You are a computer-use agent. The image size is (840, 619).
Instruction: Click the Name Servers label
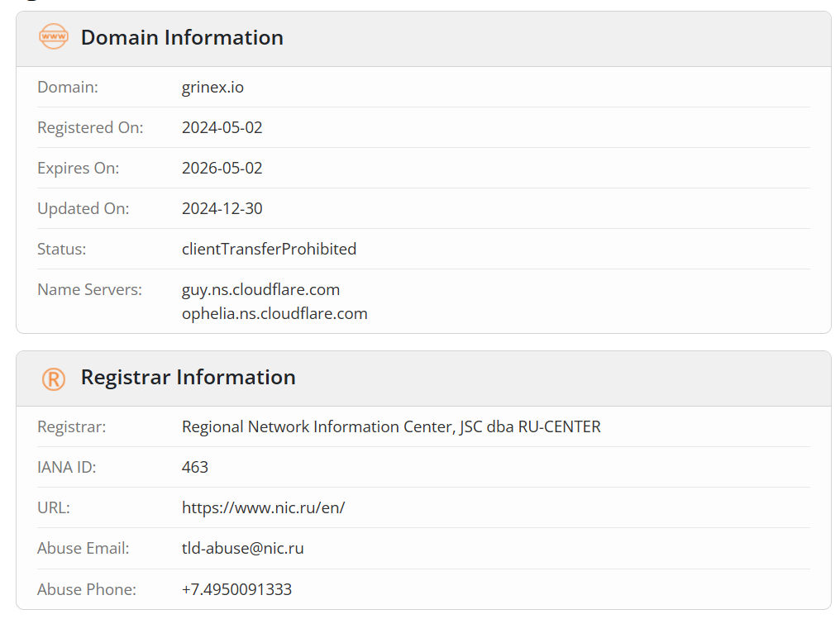point(89,290)
